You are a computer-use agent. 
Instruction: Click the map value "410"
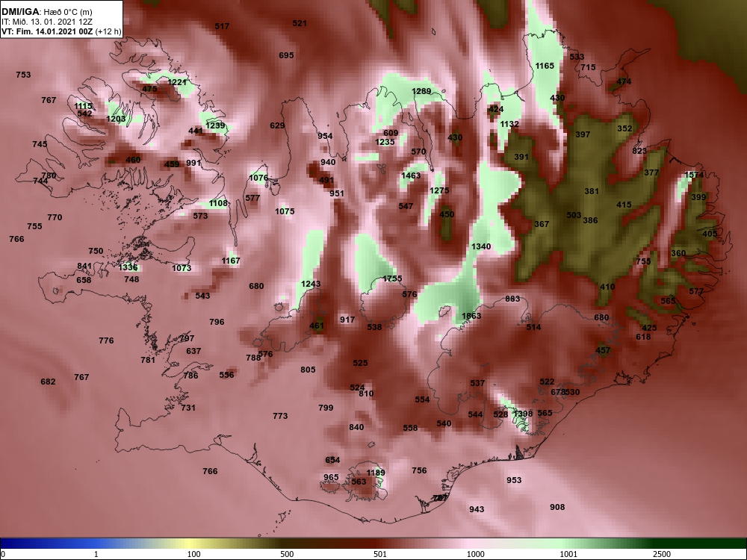click(x=607, y=287)
